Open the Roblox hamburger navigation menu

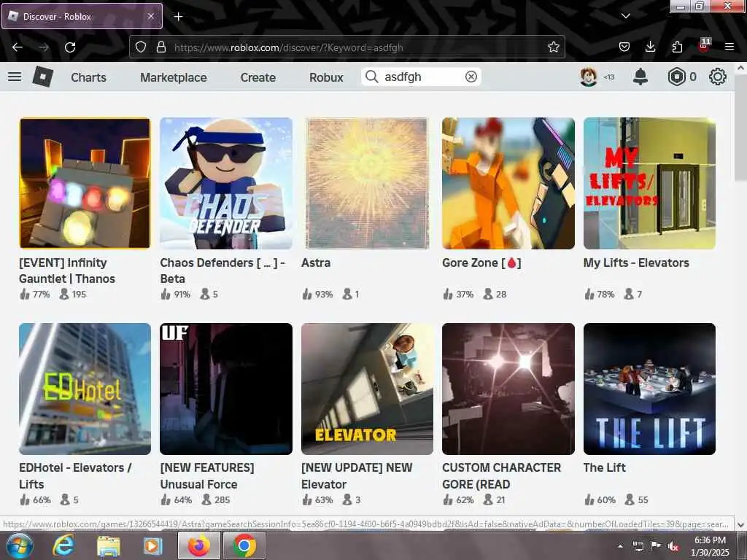15,77
